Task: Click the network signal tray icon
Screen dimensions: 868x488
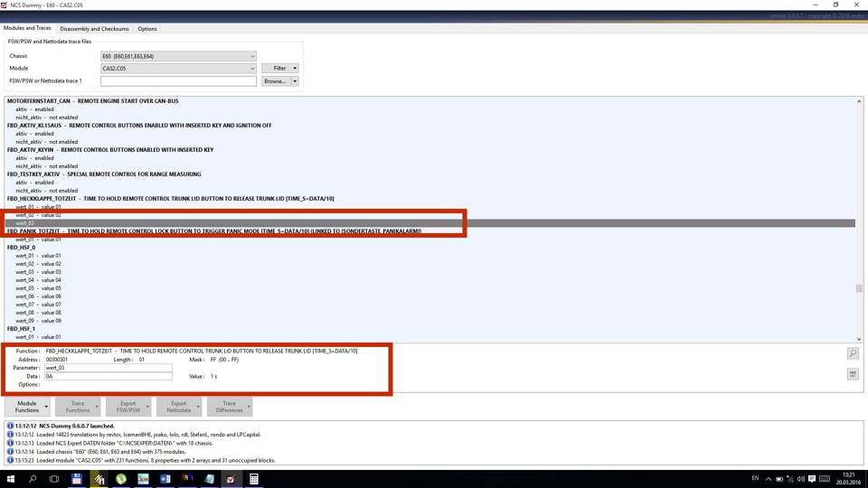Action: 790,479
